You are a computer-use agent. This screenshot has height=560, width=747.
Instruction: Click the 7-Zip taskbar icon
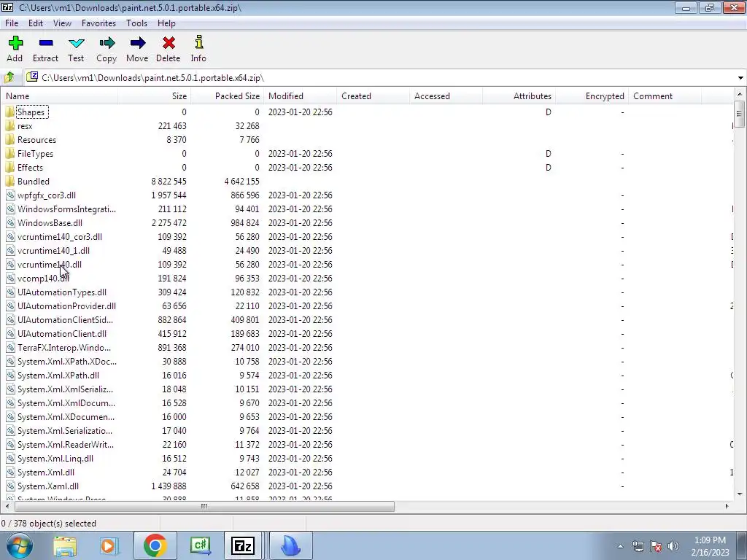242,545
